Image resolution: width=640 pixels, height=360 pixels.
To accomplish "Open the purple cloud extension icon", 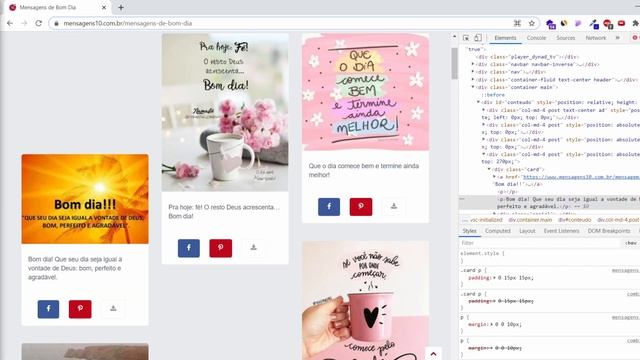I will 550,24.
